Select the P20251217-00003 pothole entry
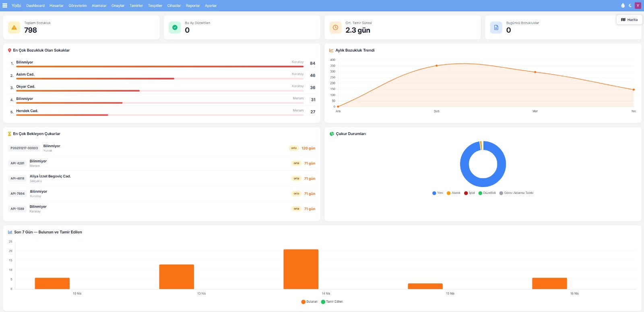644x312 pixels. 24,148
